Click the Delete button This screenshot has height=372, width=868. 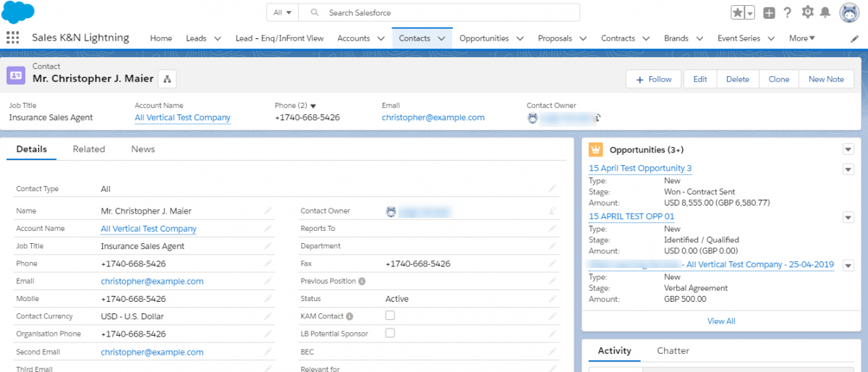pos(738,80)
